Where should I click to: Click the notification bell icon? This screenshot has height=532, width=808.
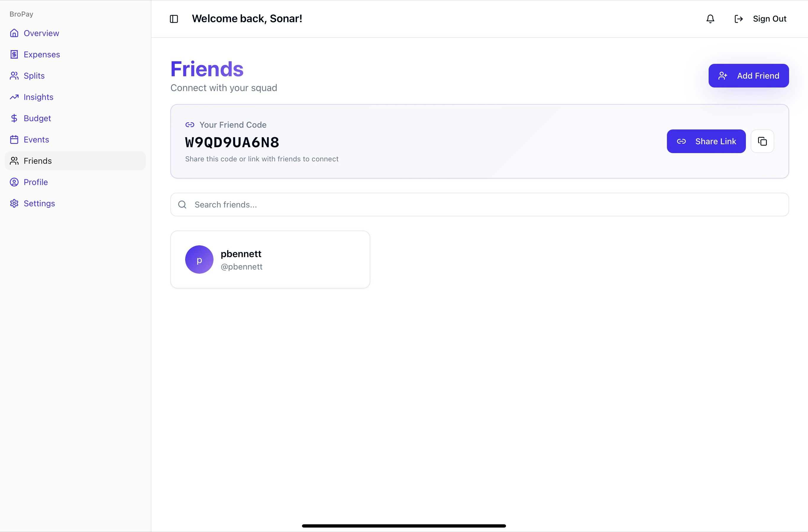point(710,19)
